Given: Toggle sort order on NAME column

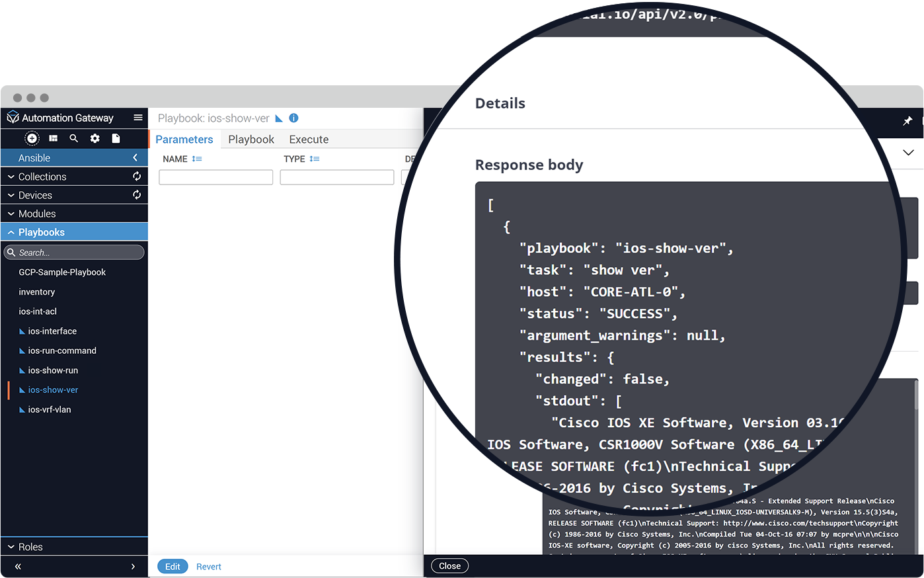Looking at the screenshot, I should pos(197,159).
